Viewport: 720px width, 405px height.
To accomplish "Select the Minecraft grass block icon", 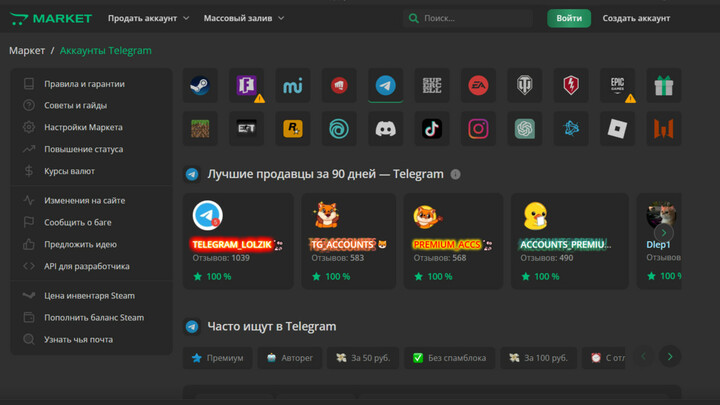I will tap(200, 129).
